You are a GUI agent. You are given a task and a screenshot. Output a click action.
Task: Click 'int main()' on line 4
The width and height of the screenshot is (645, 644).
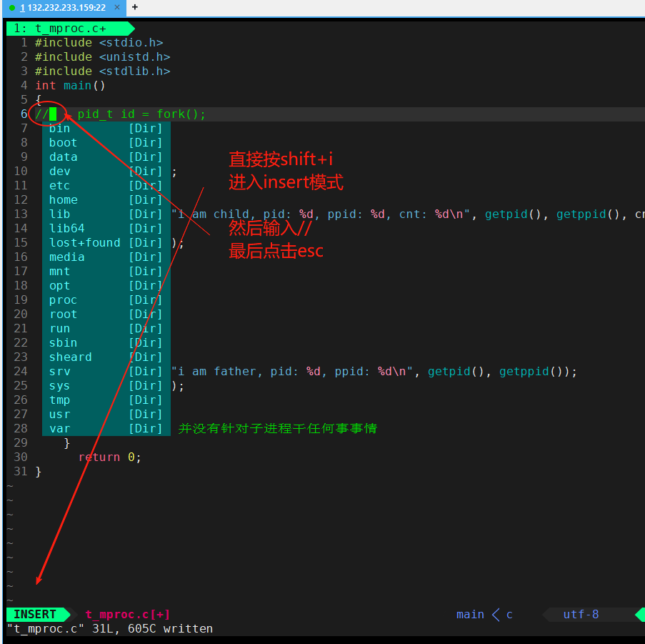[70, 86]
